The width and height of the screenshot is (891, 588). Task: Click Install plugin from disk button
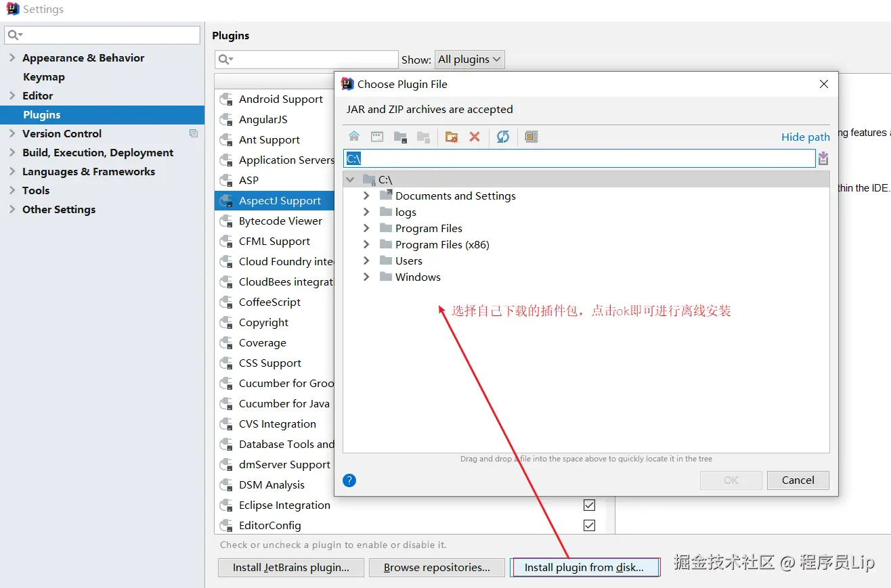[584, 568]
